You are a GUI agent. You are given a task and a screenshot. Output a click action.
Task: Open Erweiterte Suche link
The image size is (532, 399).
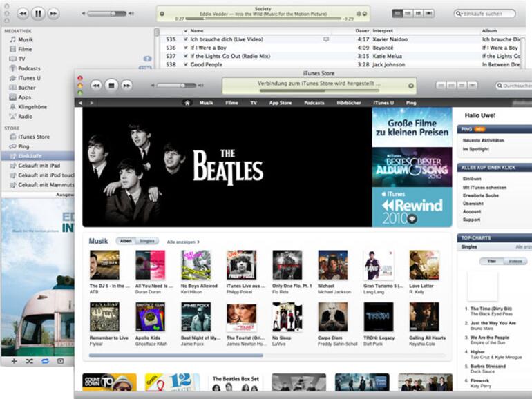pos(481,195)
